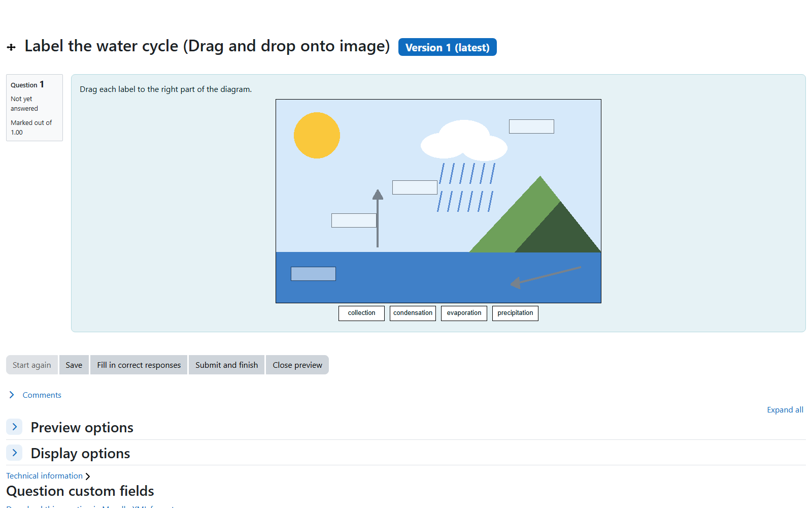Select the evaporation drag label
812x508 pixels.
[x=464, y=313]
